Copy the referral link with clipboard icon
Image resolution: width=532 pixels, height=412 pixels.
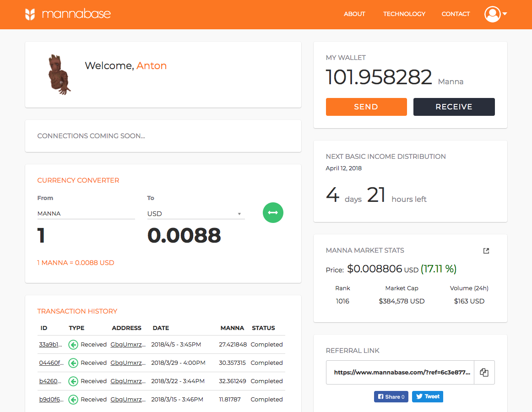(484, 372)
